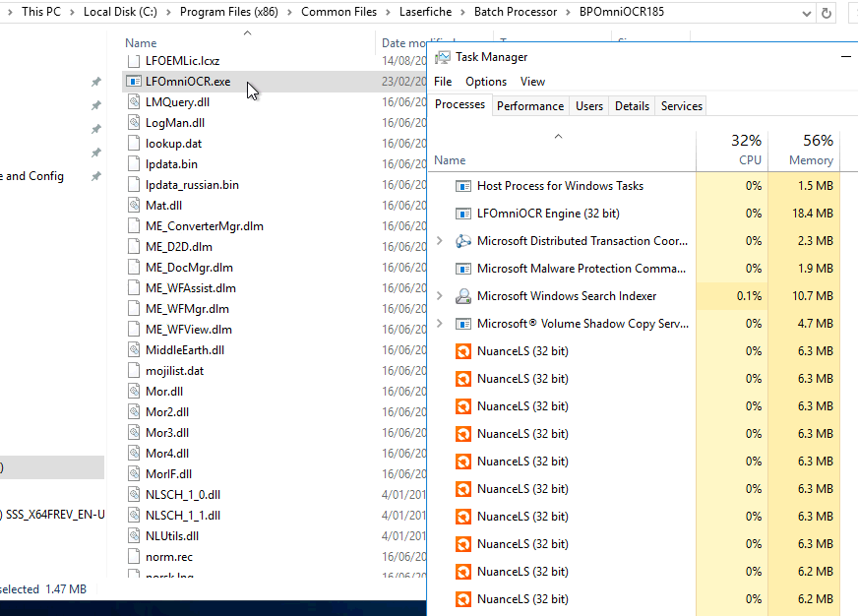Select the Microsoft Distributed Transaction Coordinator icon

coord(463,241)
